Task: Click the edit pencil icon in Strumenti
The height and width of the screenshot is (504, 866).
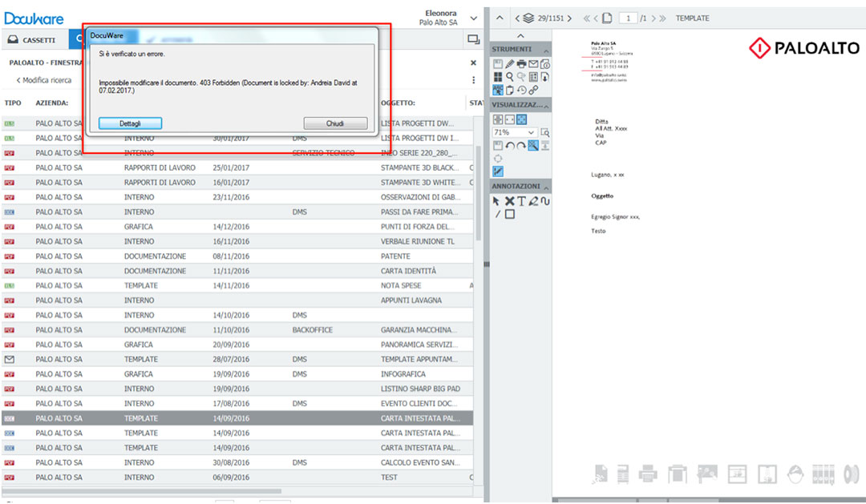Action: pyautogui.click(x=510, y=64)
